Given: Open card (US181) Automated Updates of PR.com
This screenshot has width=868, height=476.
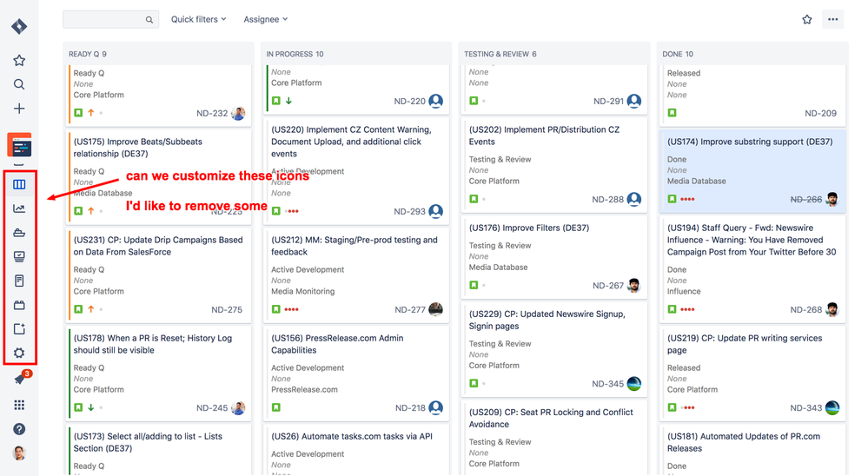Looking at the screenshot, I should [752, 449].
